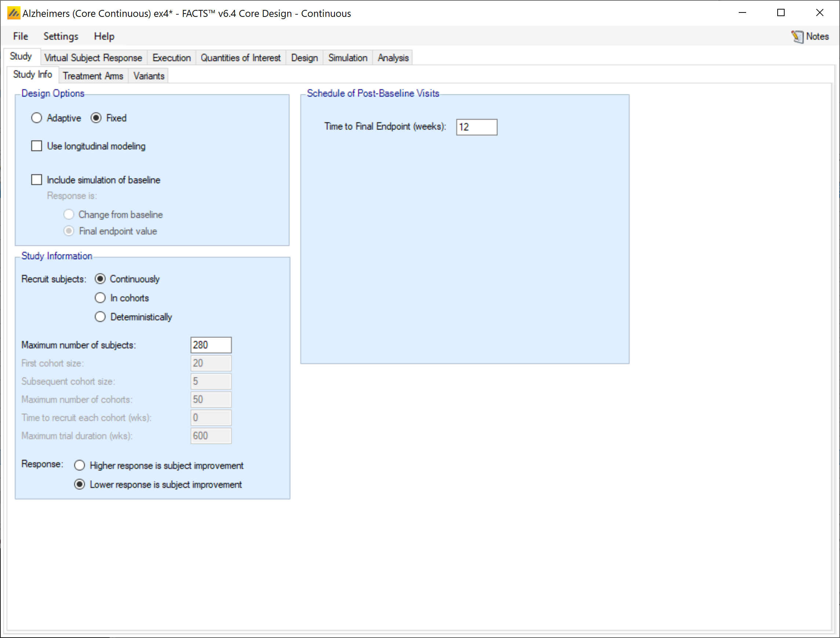Select Higher response is subject improvement
The height and width of the screenshot is (638, 840).
tap(80, 466)
